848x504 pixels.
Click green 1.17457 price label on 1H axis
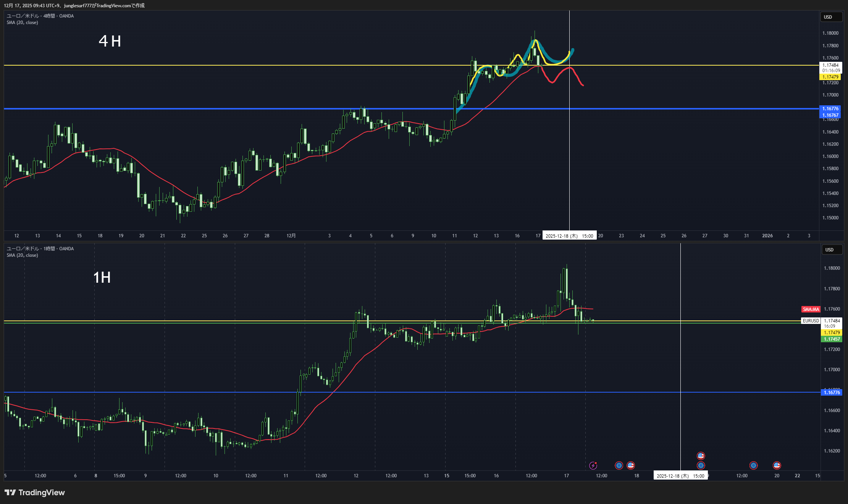[832, 339]
